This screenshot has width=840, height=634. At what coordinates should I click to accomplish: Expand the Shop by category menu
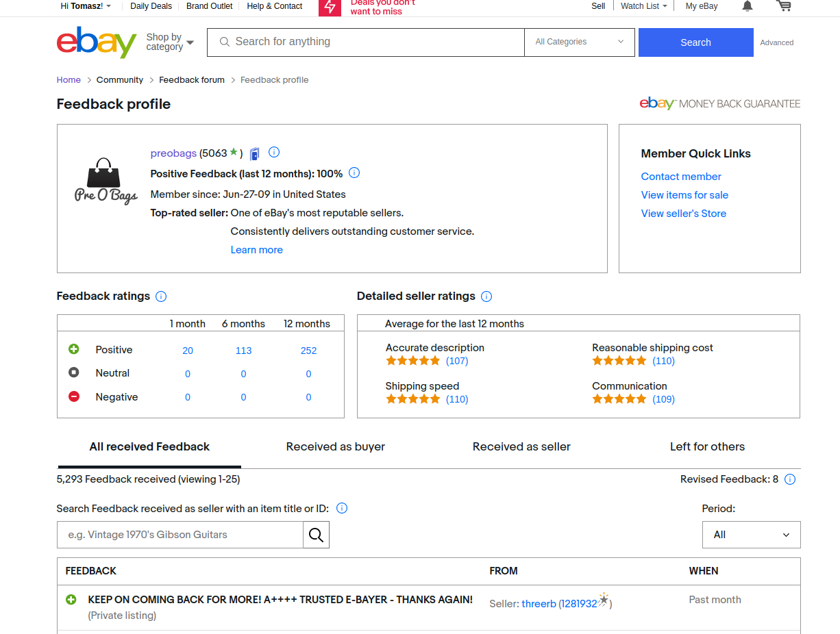click(x=170, y=42)
